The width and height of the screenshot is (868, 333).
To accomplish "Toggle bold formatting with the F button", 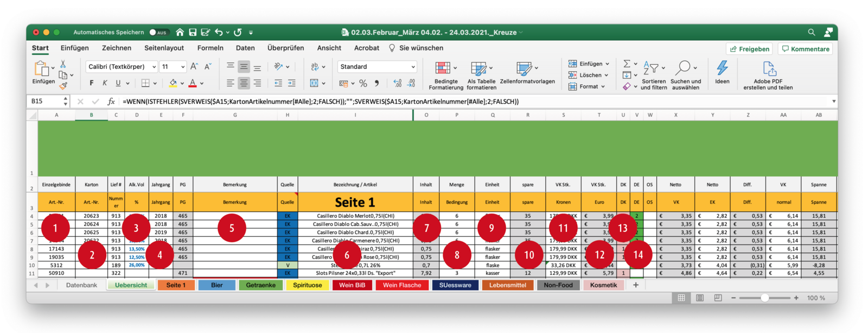I will pyautogui.click(x=91, y=83).
